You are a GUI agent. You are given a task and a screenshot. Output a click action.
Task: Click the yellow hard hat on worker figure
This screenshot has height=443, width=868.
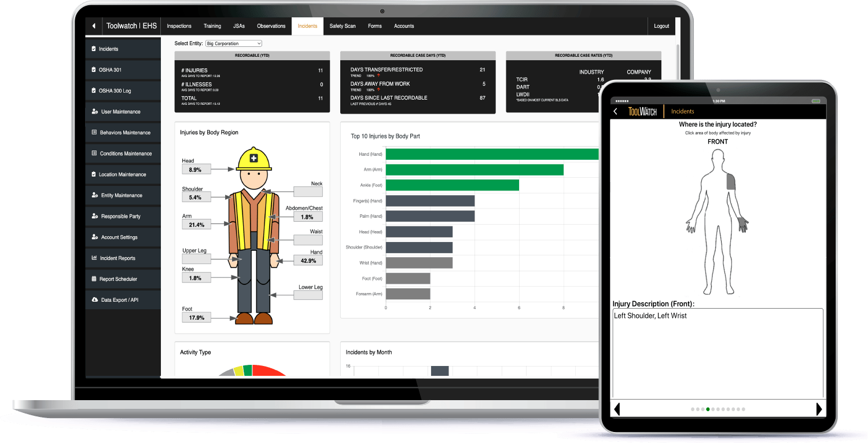tap(253, 159)
